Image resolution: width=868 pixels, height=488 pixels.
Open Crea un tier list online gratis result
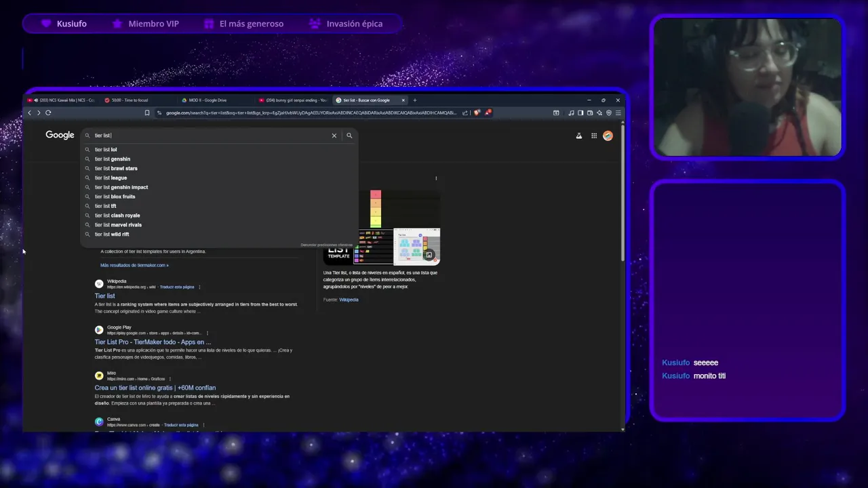[x=155, y=388]
